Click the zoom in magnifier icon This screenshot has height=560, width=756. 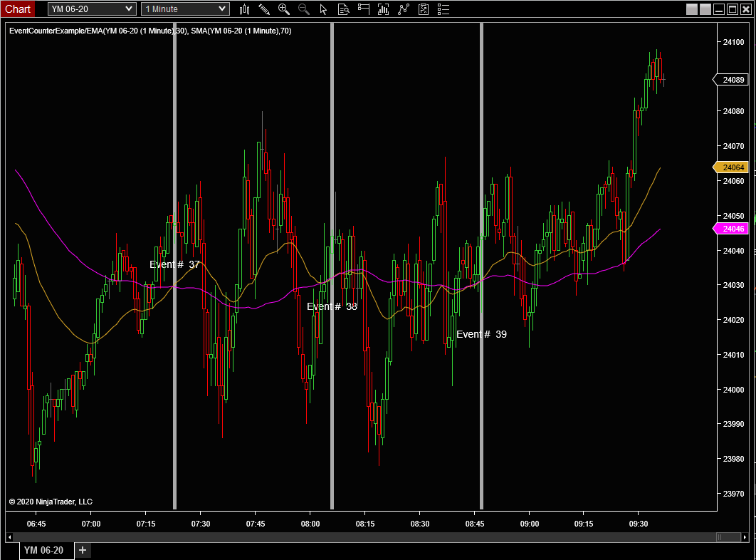point(284,9)
